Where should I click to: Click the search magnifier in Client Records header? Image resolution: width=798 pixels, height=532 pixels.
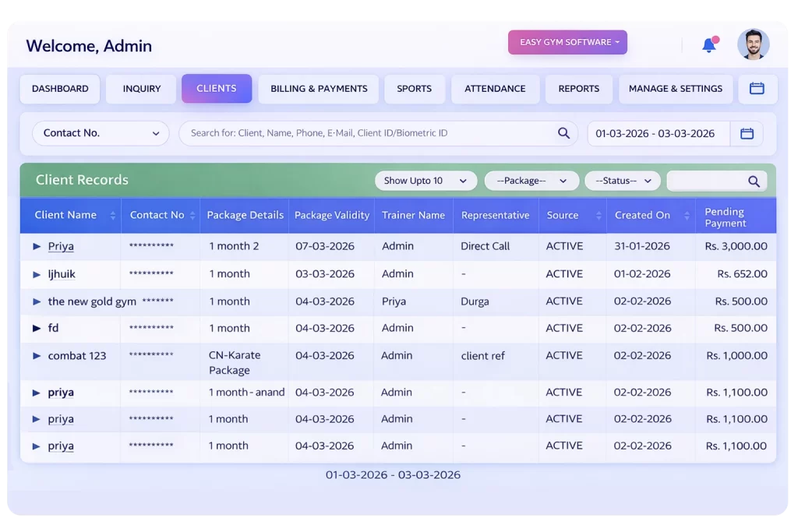point(752,180)
